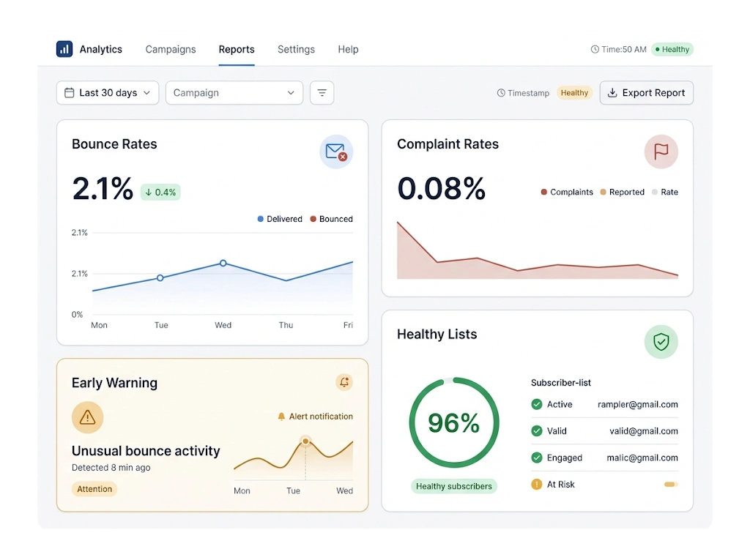
Task: Click the bounced mail envelope icon
Action: coord(336,152)
